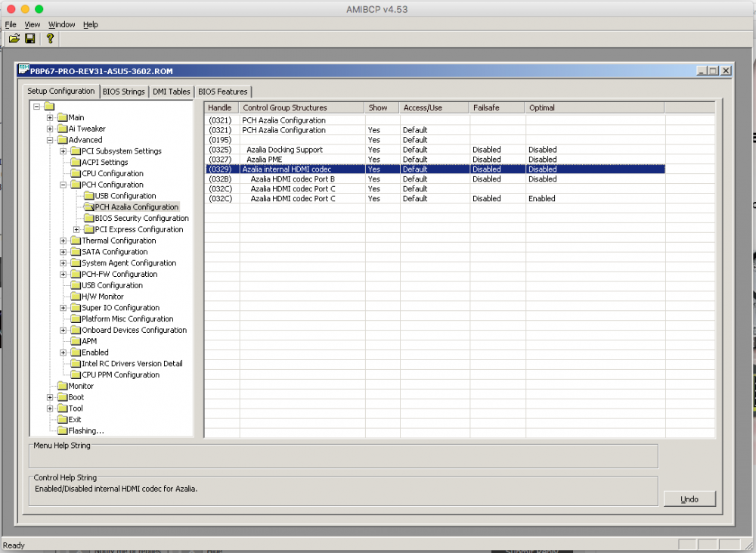Screen dimensions: 756x553
Task: Click the APM folder icon
Action: coord(76,340)
